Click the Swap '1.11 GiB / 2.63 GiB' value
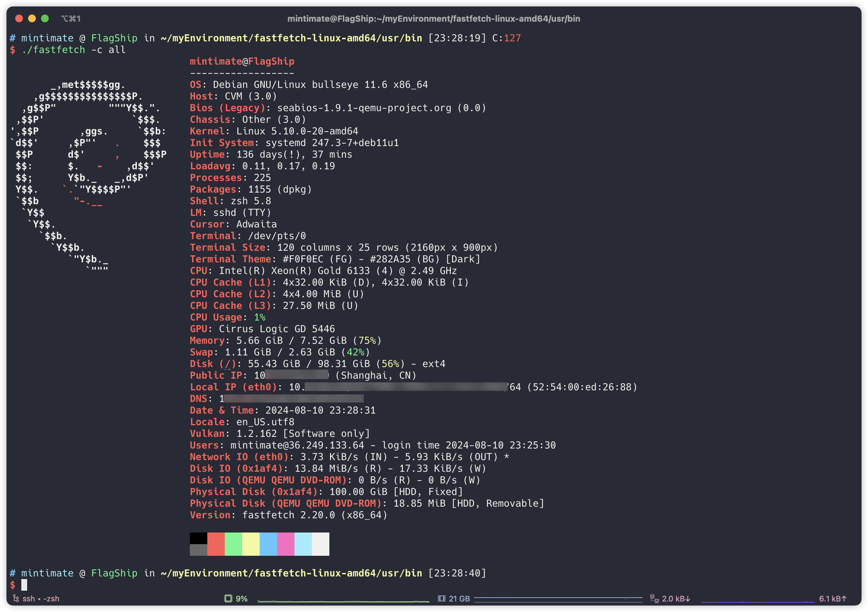The width and height of the screenshot is (868, 612). coord(280,352)
